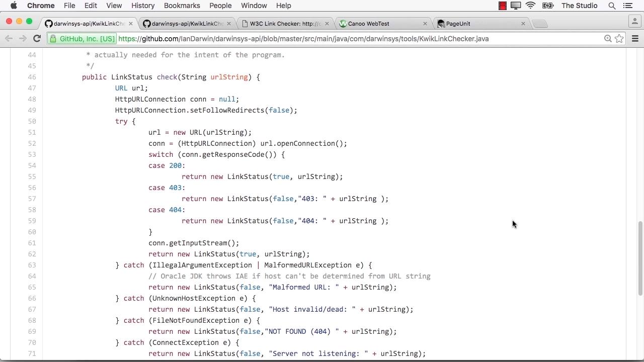644x362 pixels.
Task: Open the File menu
Action: click(x=69, y=6)
